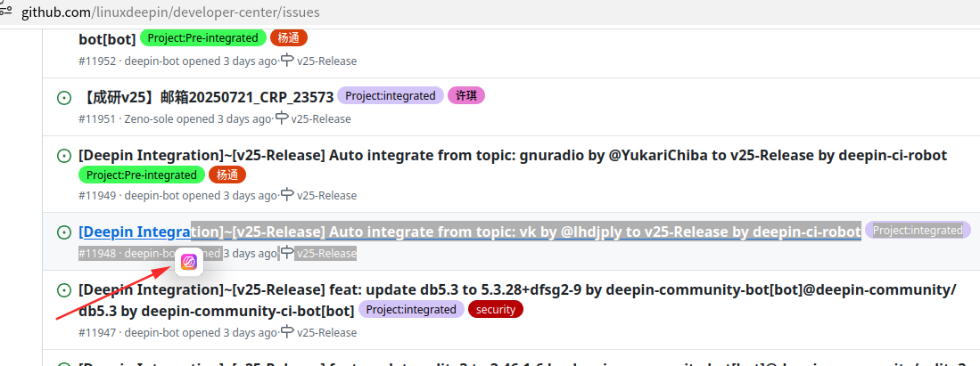The image size is (980, 366).
Task: Click Project:integrated label on vk issue
Action: tap(918, 230)
